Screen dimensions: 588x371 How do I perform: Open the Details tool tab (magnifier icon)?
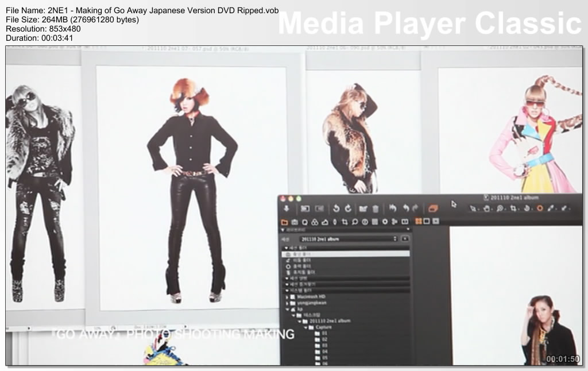coord(355,222)
